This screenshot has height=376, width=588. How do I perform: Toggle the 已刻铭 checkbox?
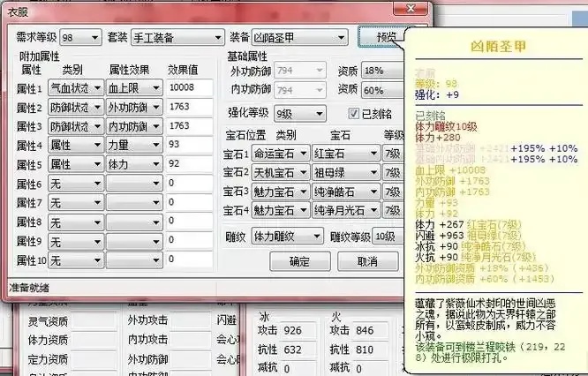point(353,113)
